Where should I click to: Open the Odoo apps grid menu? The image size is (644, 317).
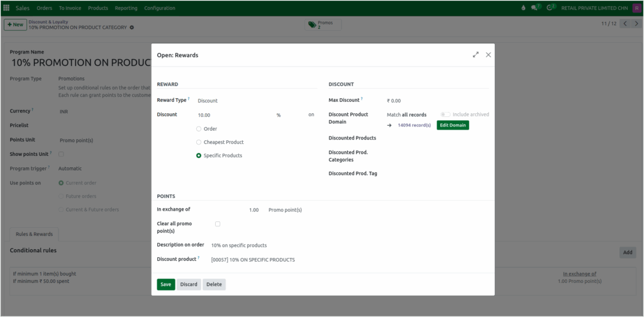pos(6,8)
